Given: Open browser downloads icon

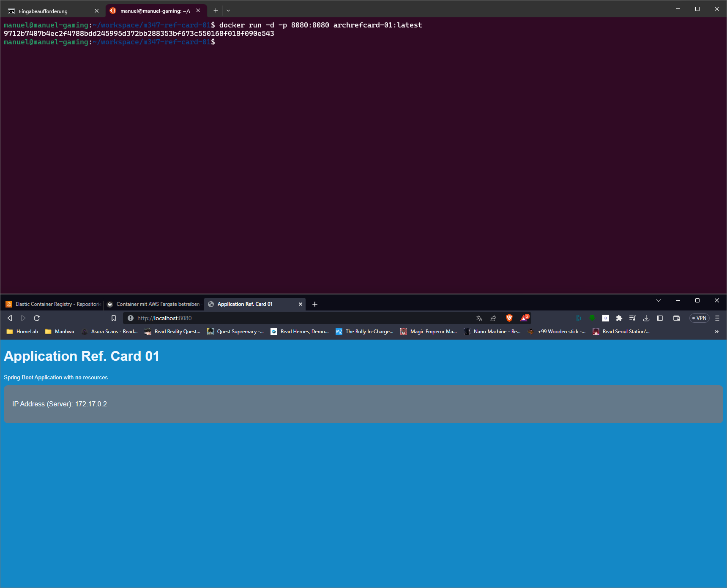Looking at the screenshot, I should pos(646,318).
